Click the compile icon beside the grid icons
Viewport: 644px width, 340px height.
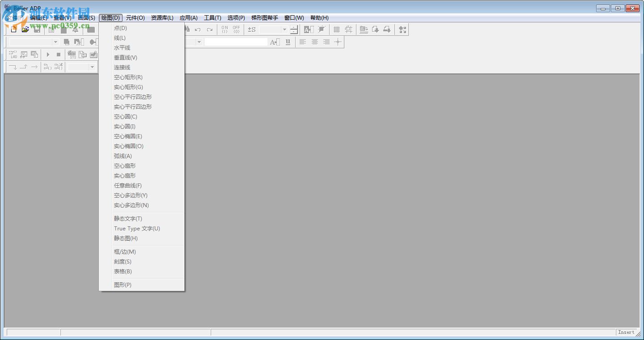[364, 30]
